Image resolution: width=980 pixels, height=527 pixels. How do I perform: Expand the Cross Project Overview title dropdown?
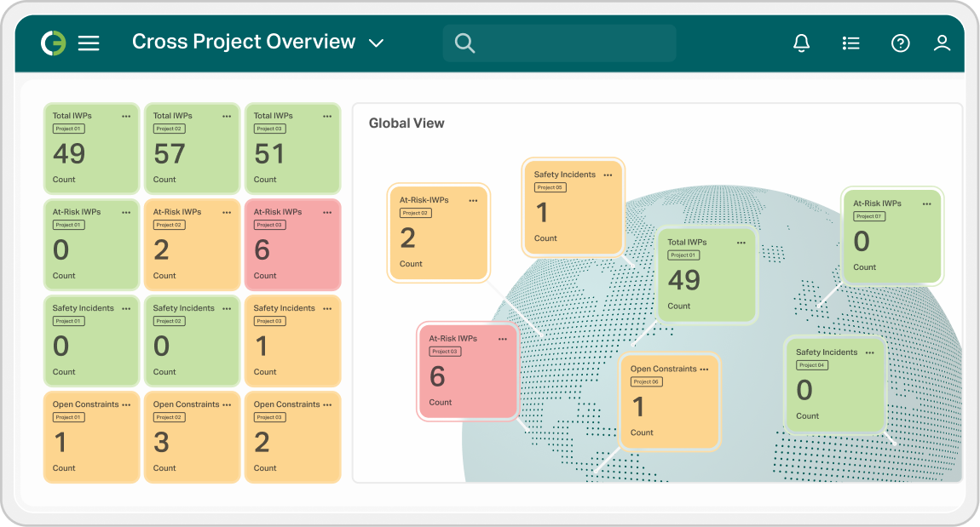click(x=376, y=41)
